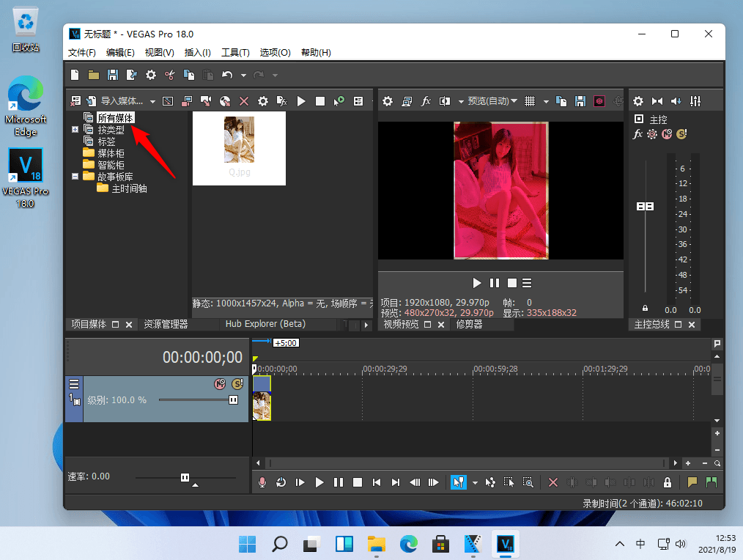This screenshot has height=560, width=743.
Task: Open the Render As icon in the main toolbar
Action: click(x=132, y=75)
